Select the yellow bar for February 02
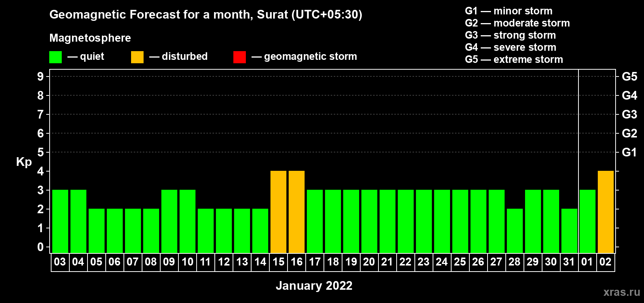The height and width of the screenshot is (303, 644). click(x=606, y=212)
